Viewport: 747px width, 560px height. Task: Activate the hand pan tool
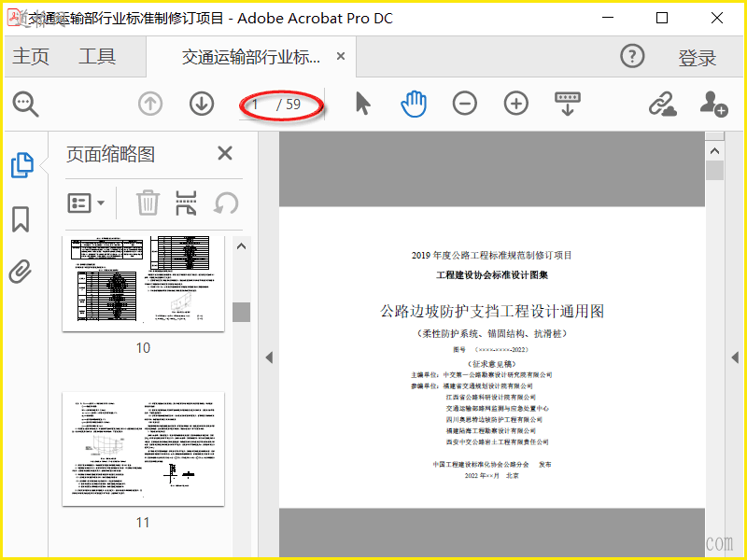[414, 104]
